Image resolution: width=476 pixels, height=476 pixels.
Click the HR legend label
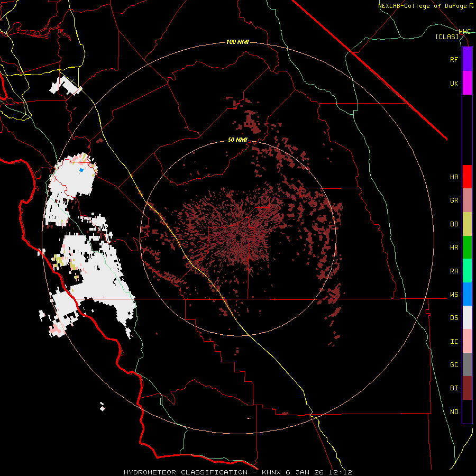454,248
